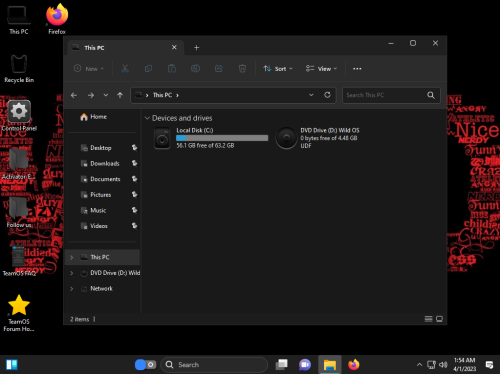Show hidden system tray icons
The image size is (500, 374).
pos(419,365)
